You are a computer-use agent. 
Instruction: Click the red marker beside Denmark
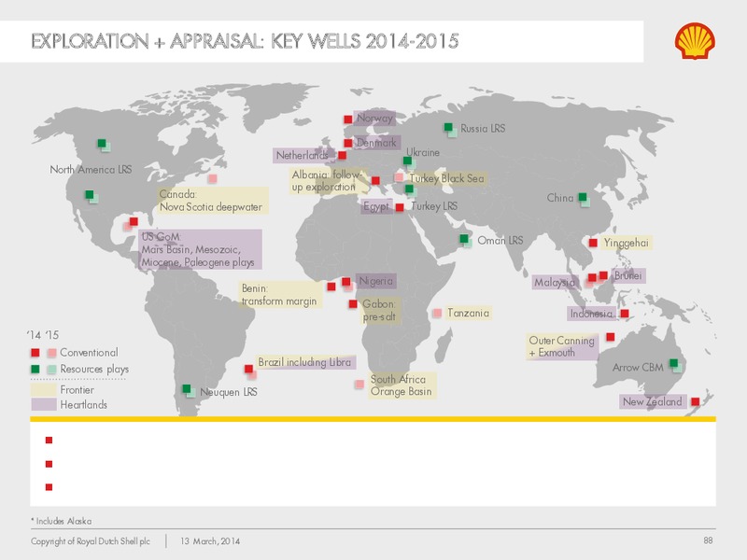coord(348,144)
